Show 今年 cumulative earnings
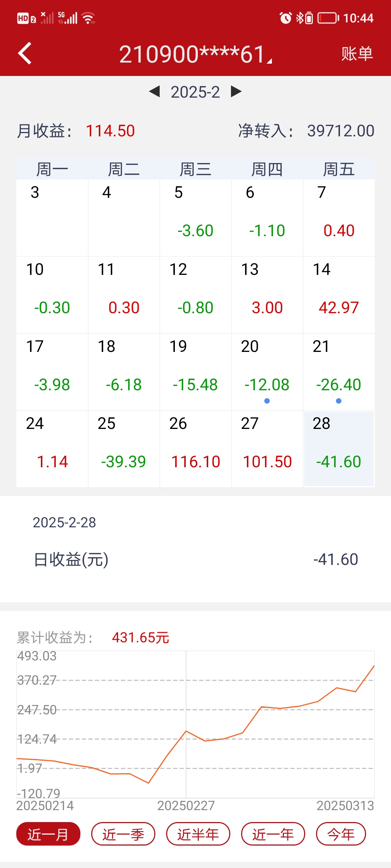Image resolution: width=391 pixels, height=868 pixels. tap(341, 834)
